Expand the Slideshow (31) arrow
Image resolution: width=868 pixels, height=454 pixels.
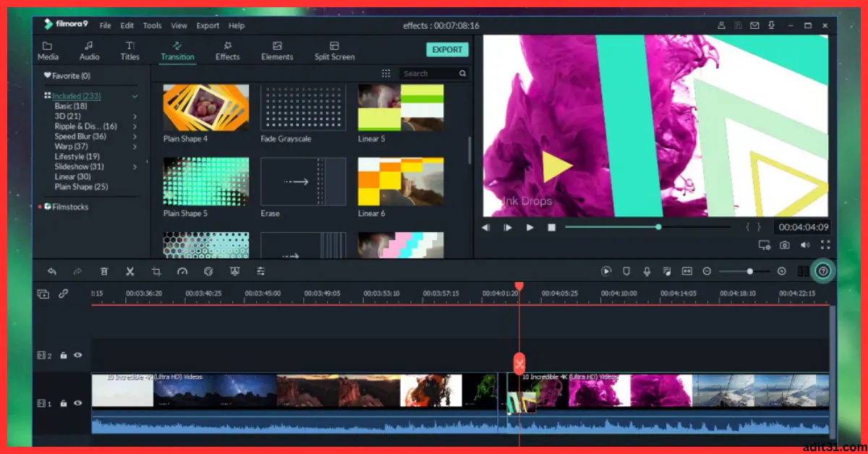(135, 167)
